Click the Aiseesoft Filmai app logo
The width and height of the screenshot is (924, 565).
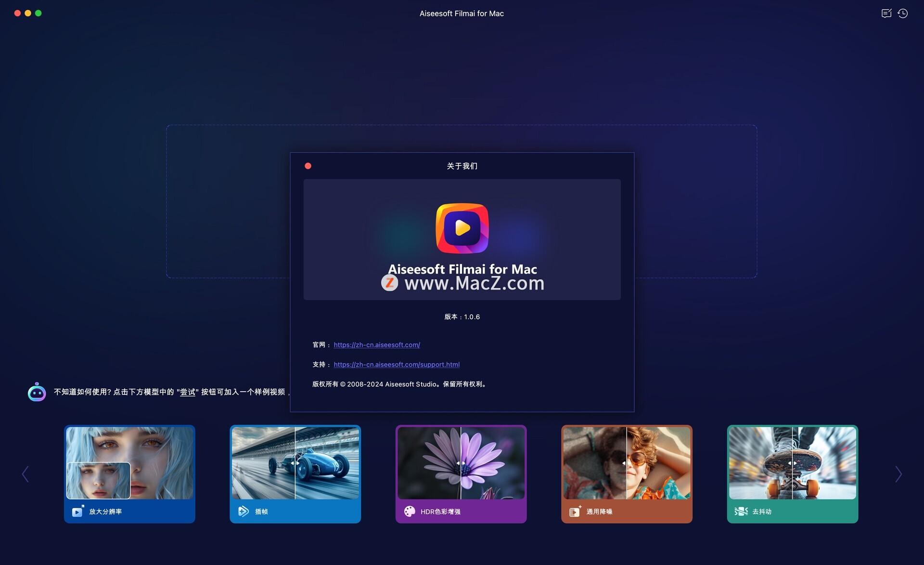click(462, 228)
